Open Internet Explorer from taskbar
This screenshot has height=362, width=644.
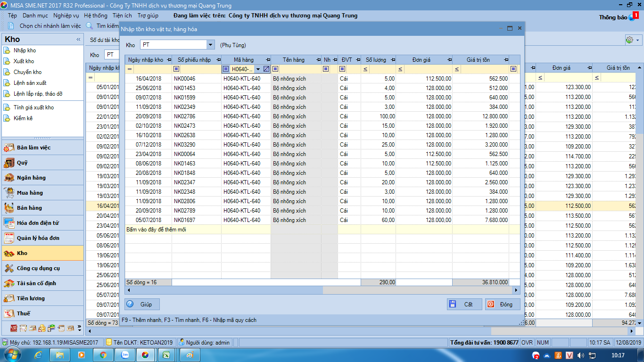(x=39, y=355)
